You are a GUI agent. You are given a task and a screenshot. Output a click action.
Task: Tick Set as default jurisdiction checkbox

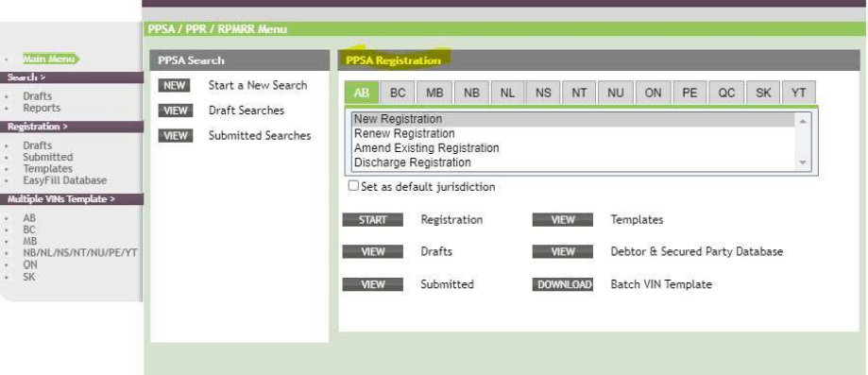point(353,186)
